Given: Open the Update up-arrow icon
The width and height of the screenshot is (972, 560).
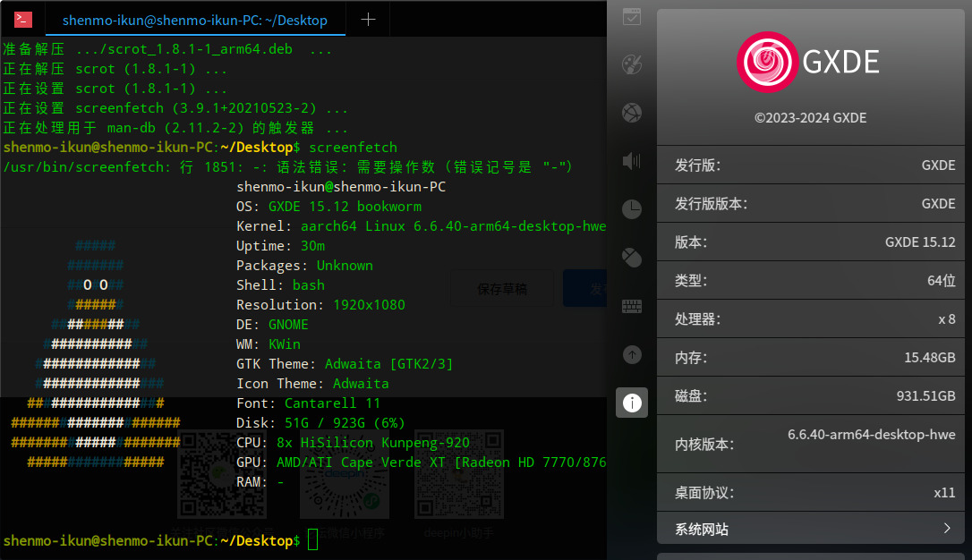Looking at the screenshot, I should coord(632,354).
